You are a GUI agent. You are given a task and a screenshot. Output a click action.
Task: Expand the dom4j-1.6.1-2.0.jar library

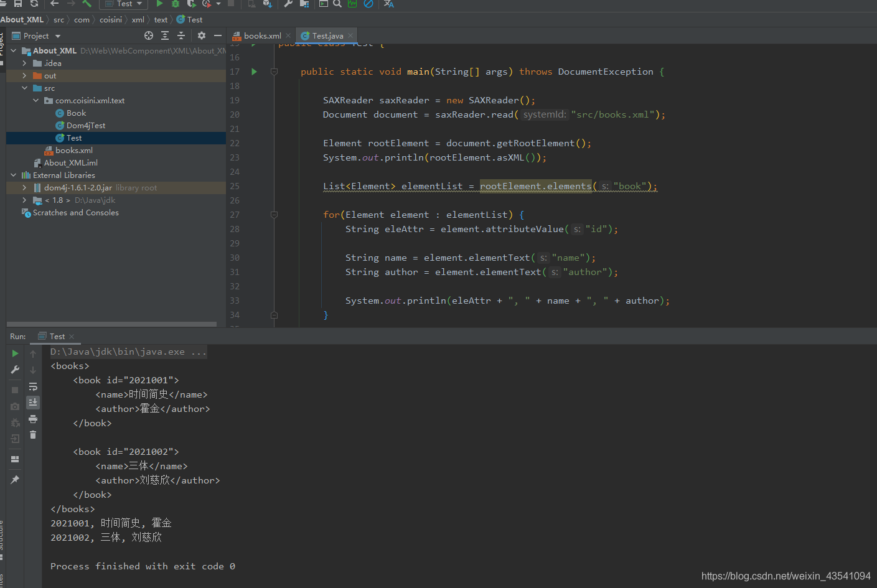[x=24, y=187]
